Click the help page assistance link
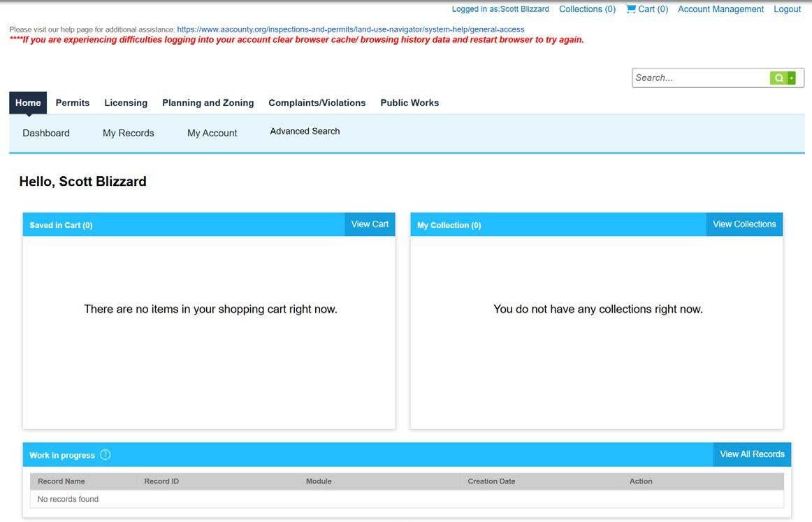812x522 pixels. pyautogui.click(x=350, y=29)
